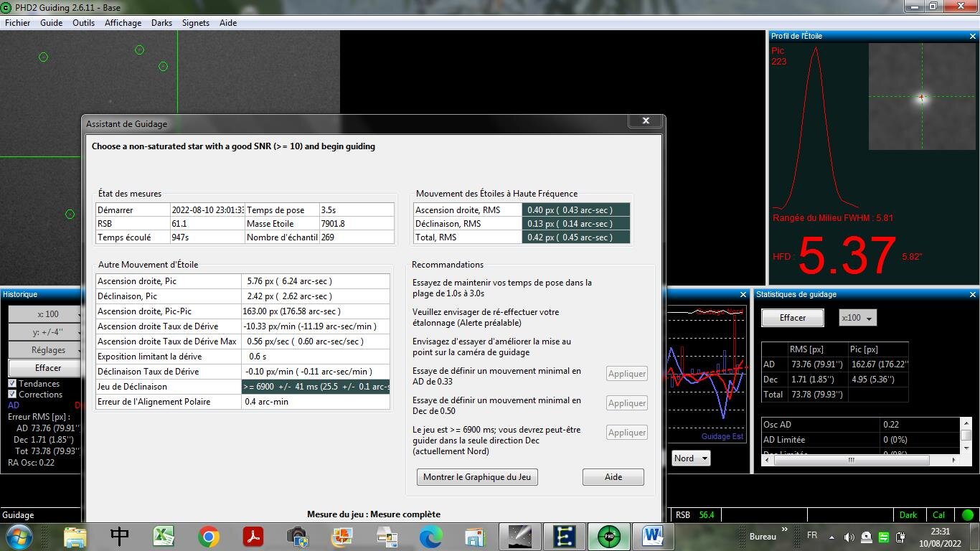Click the Chinese character app taskbar icon
Screen dimensions: 980x551
(119, 537)
